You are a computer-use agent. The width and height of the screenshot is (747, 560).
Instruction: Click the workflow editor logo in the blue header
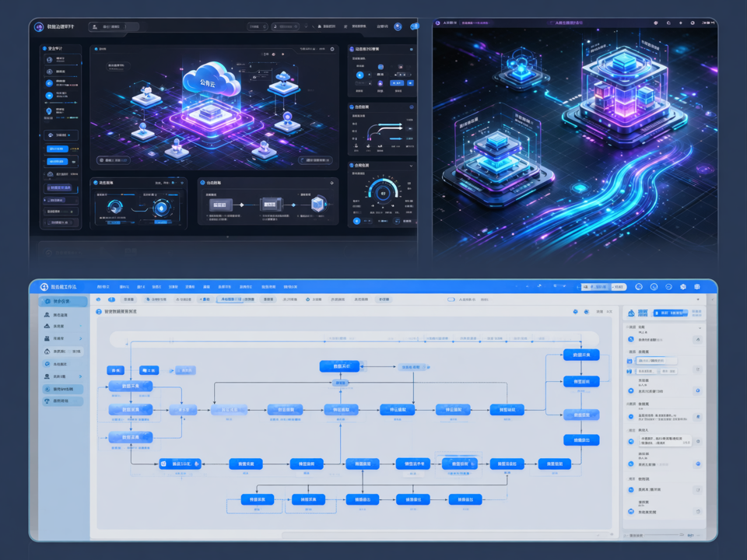pyautogui.click(x=44, y=287)
